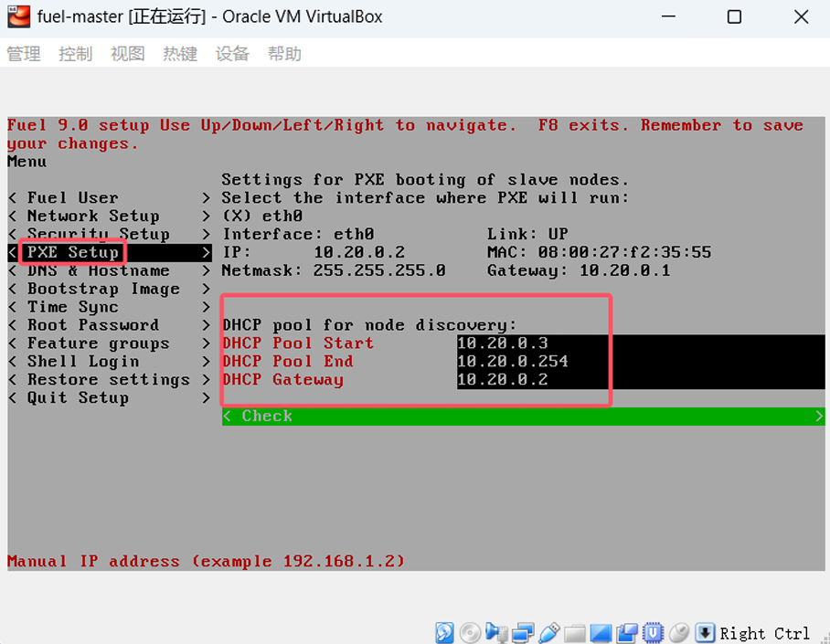Open Bootstrap Image menu entry
The image size is (830, 644).
[x=110, y=289]
